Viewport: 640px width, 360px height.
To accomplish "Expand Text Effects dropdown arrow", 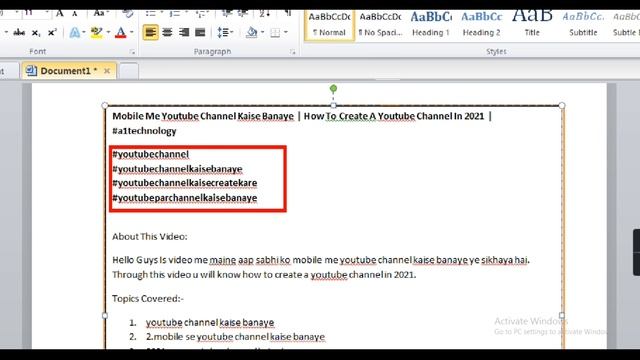I will click(84, 32).
